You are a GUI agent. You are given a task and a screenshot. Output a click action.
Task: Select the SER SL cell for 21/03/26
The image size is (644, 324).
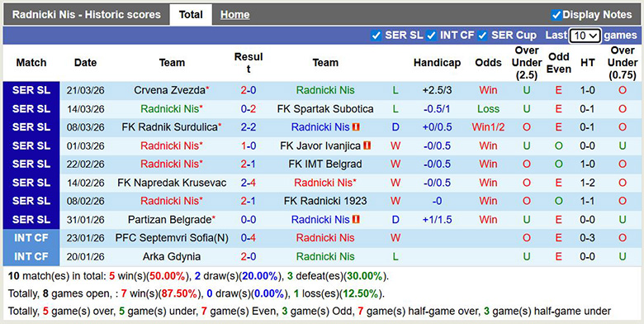tap(31, 90)
